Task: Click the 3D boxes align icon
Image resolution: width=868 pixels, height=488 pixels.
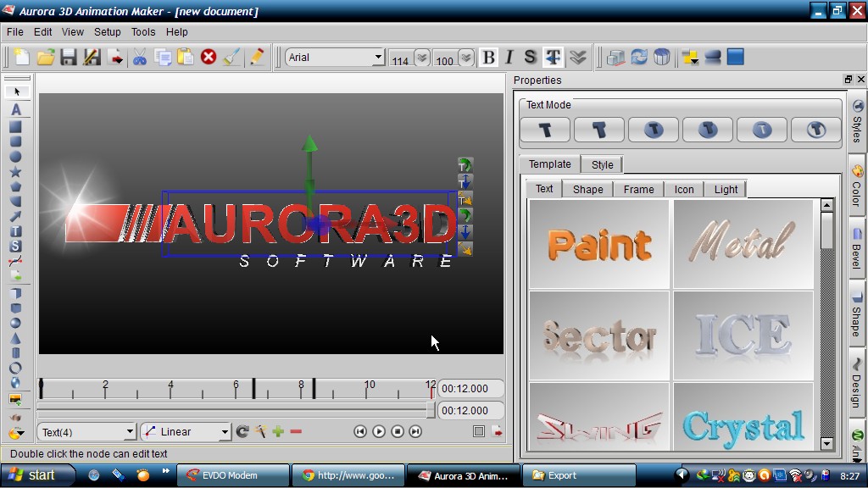Action: (615, 57)
